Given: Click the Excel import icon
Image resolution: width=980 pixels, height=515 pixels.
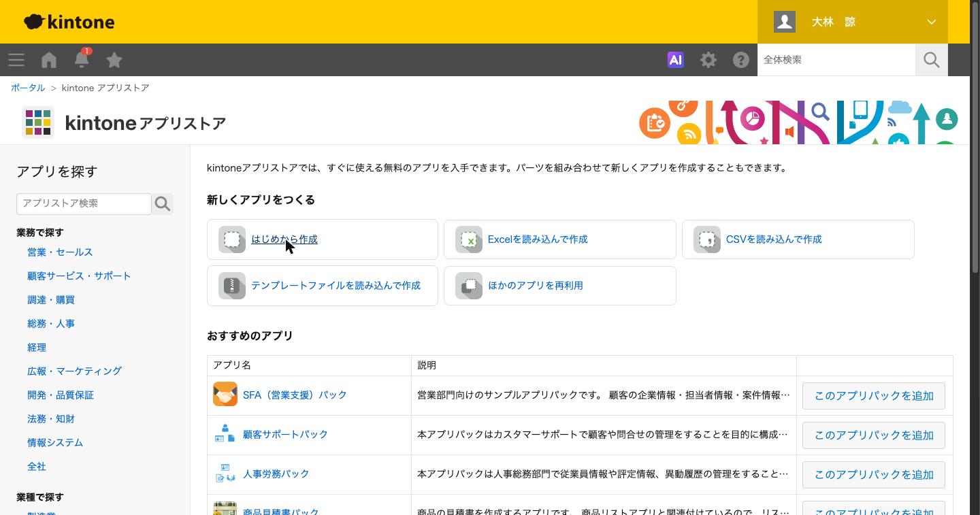Looking at the screenshot, I should click(x=469, y=239).
